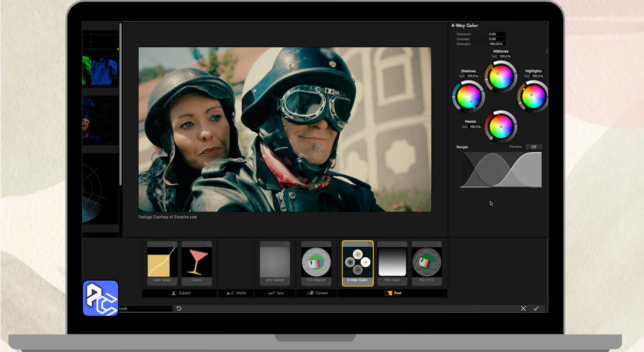Select the Film Negative tool
This screenshot has height=352, width=644.
(x=316, y=261)
